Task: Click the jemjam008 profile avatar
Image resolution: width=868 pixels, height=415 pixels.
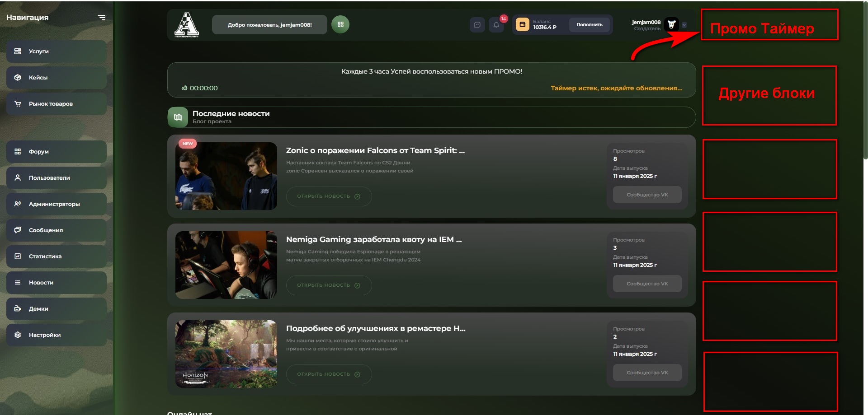Action: (671, 25)
